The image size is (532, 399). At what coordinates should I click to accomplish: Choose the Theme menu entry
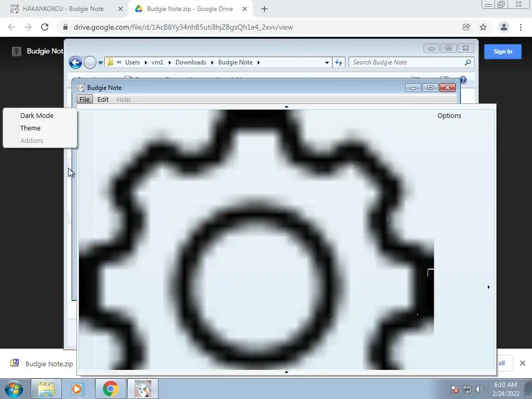[30, 128]
